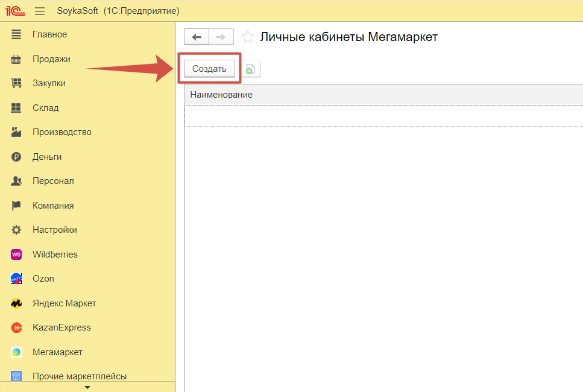Open the hamburger main menu
The height and width of the screenshot is (392, 583).
(x=40, y=11)
